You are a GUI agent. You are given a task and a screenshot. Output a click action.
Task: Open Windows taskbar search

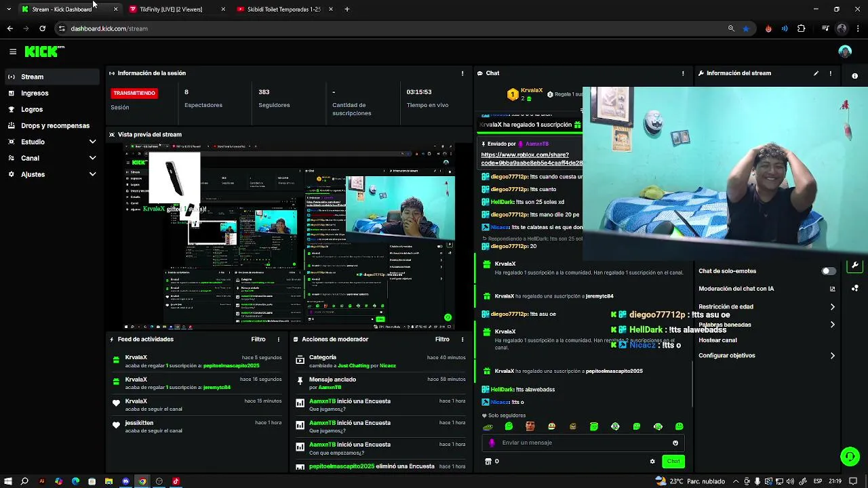[24, 481]
